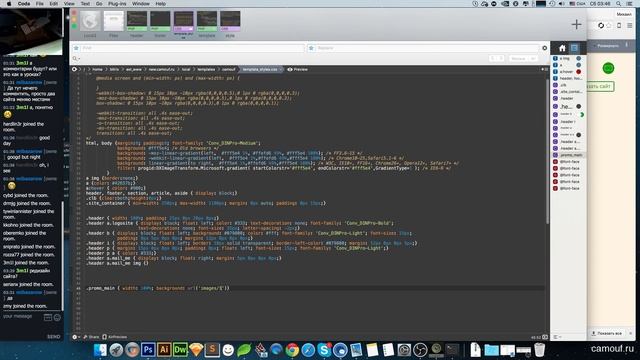This screenshot has width=640, height=360.
Task: Click chat 'your message' input
Action: [x=22, y=317]
